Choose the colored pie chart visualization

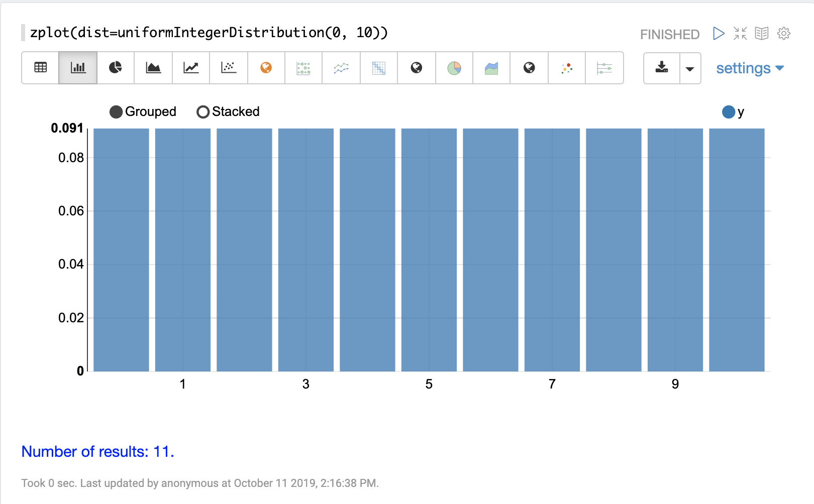[x=454, y=68]
